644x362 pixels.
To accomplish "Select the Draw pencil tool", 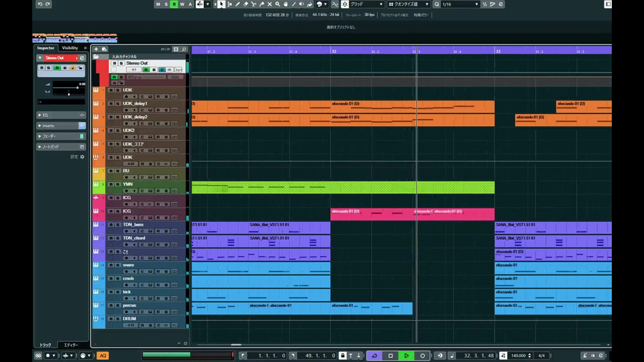I will tap(237, 4).
